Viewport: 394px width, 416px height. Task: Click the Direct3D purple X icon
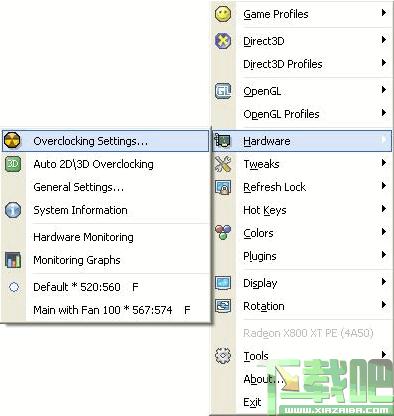click(223, 41)
